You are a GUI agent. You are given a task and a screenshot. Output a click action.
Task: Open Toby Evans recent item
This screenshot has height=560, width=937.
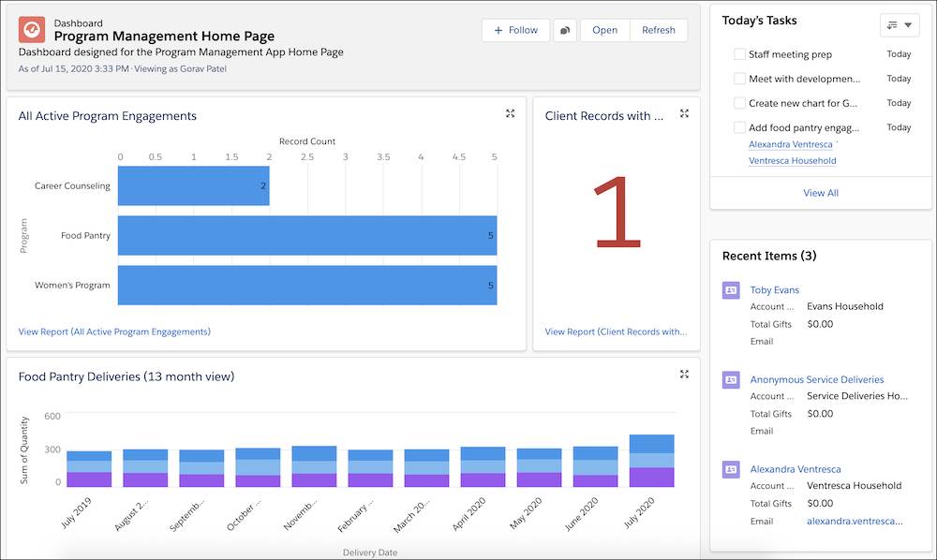tap(775, 290)
